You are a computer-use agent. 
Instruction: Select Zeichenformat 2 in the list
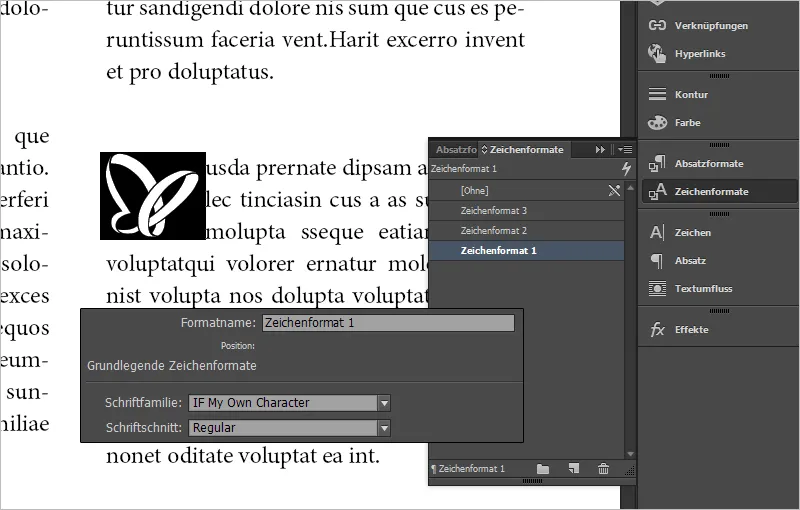[526, 231]
